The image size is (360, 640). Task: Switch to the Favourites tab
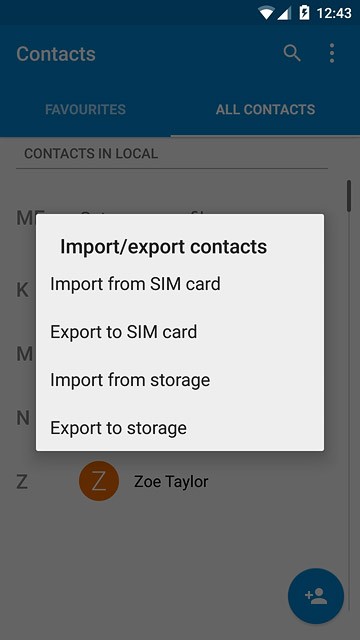point(85,109)
